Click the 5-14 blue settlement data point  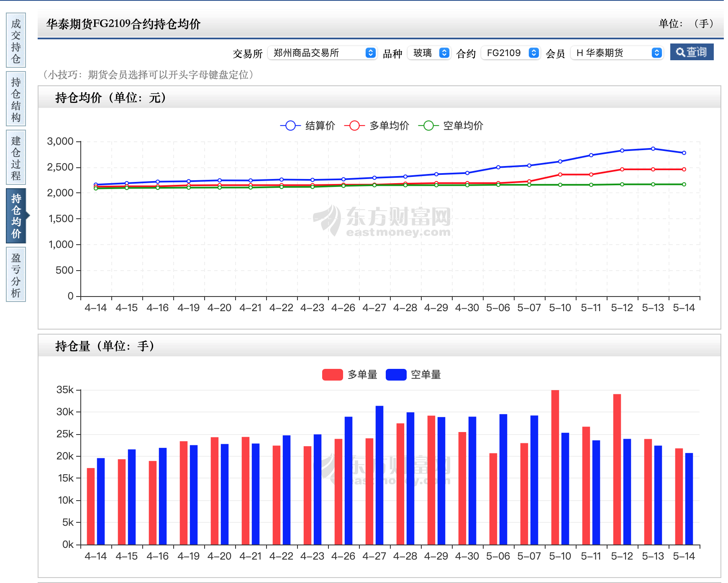[x=684, y=153]
